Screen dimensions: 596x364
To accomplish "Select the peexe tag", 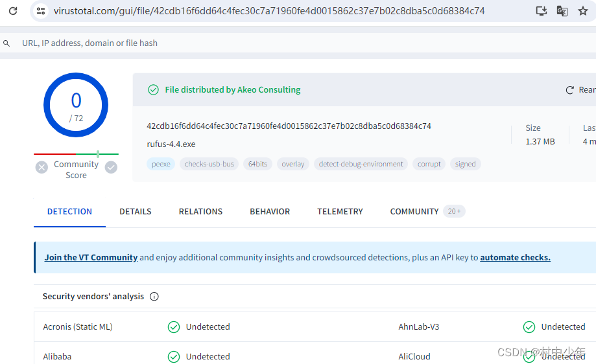I will 161,164.
